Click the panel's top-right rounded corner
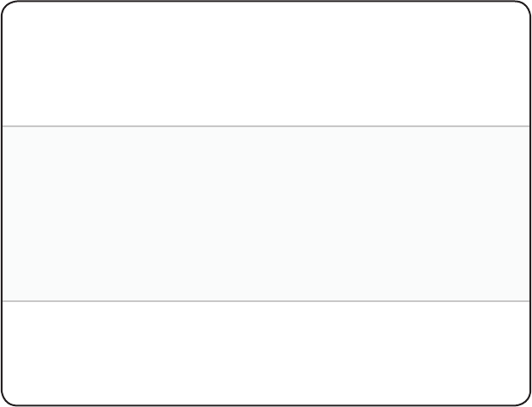532x407 pixels. click(526, 6)
